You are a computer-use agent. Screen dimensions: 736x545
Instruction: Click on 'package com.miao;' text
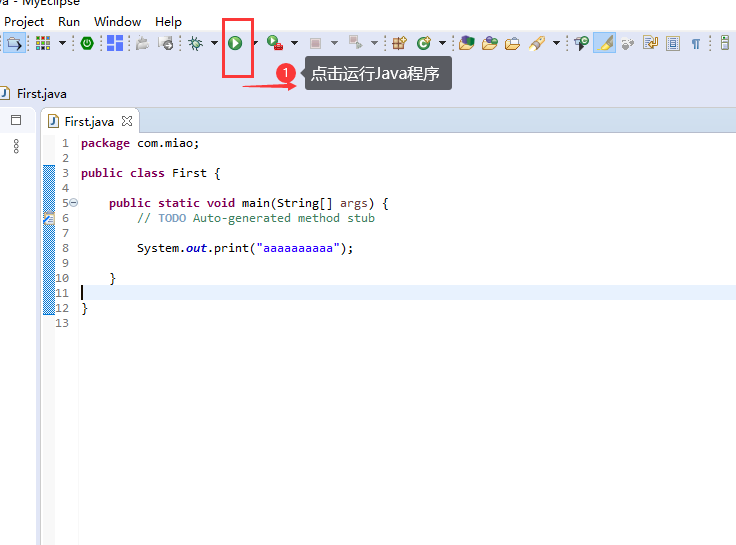140,143
